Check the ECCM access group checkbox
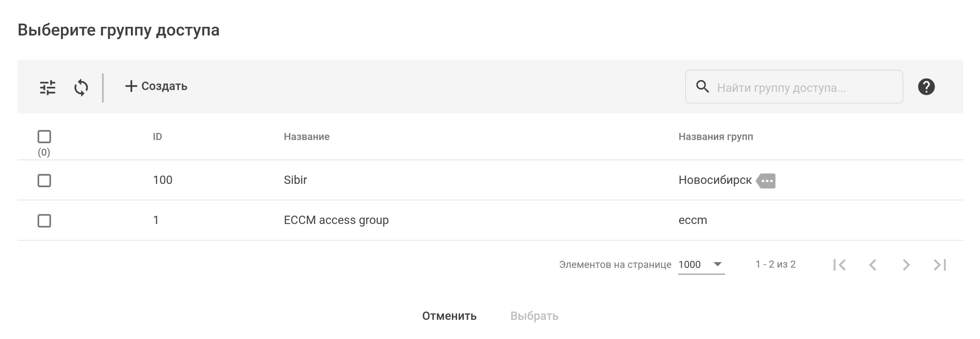980x339 pixels. 44,221
